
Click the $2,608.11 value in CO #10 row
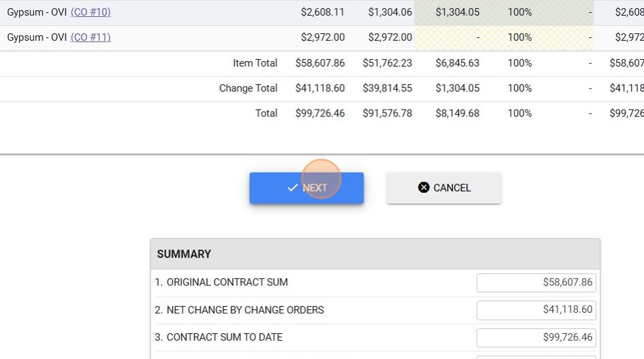(x=322, y=12)
